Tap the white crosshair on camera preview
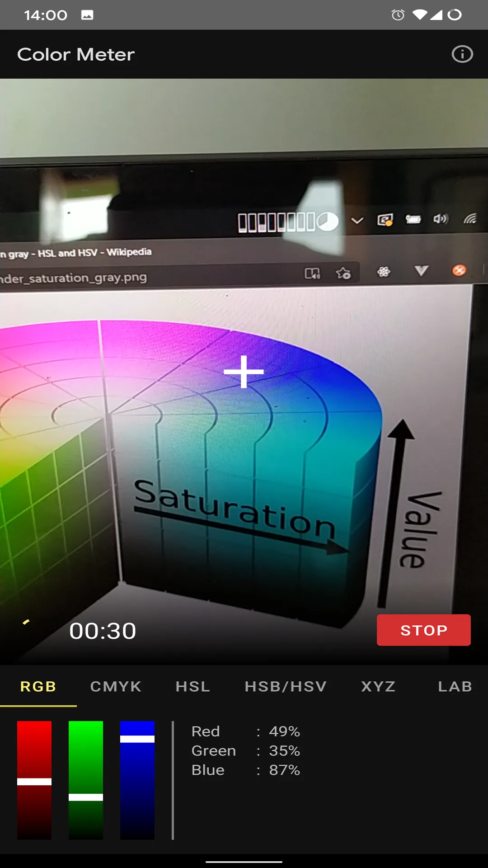 click(x=244, y=372)
